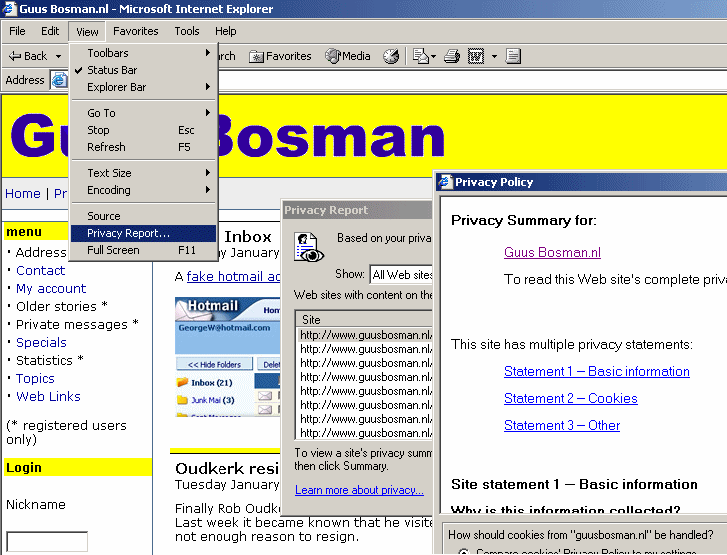Viewport: 727px width, 555px height.
Task: Click the Back arrow toolbar button
Action: [28, 56]
